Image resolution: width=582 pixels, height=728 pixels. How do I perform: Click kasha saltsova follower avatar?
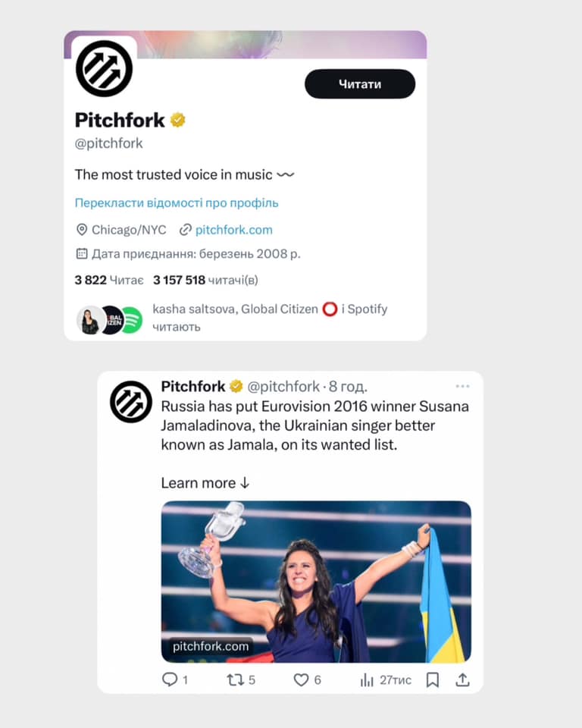pos(90,320)
